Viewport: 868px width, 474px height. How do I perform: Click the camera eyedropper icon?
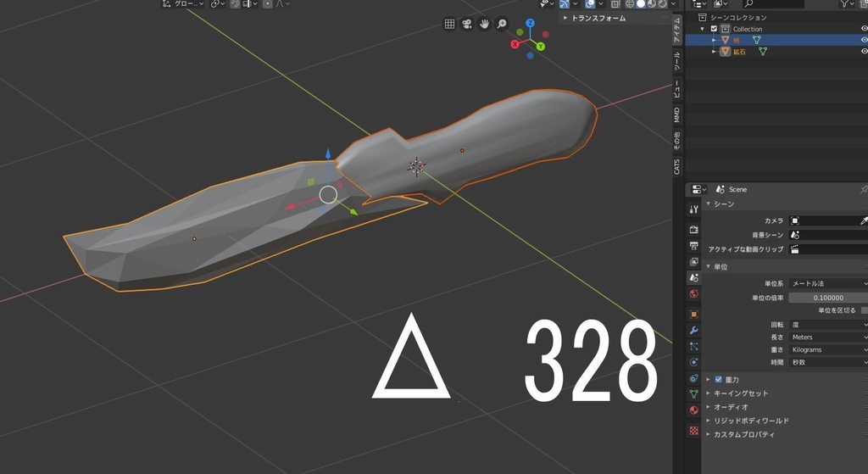863,220
